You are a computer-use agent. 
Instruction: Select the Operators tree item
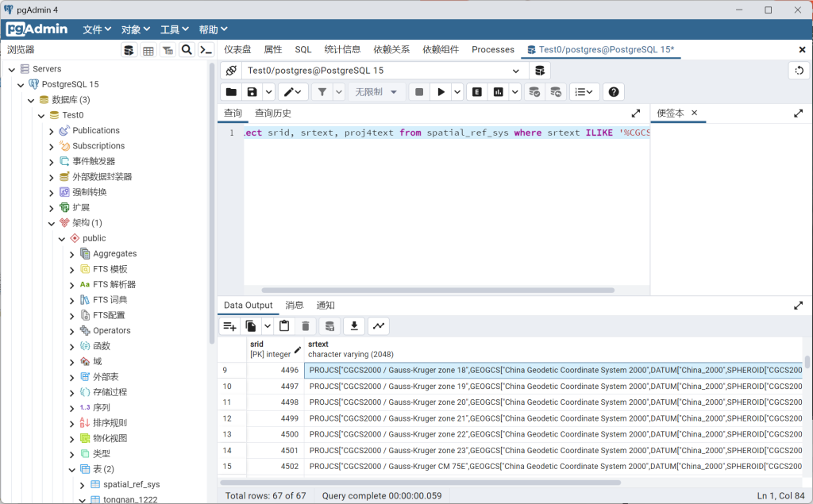(x=112, y=330)
